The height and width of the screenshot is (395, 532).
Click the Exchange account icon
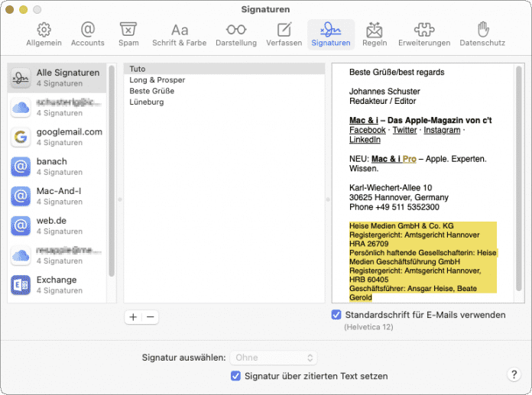[21, 285]
